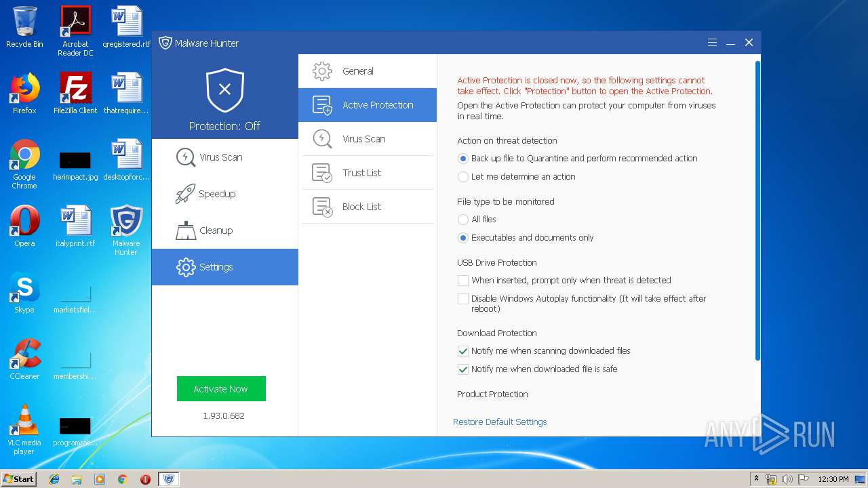Open Recycle Bin desktop icon
The image size is (868, 488).
(24, 27)
